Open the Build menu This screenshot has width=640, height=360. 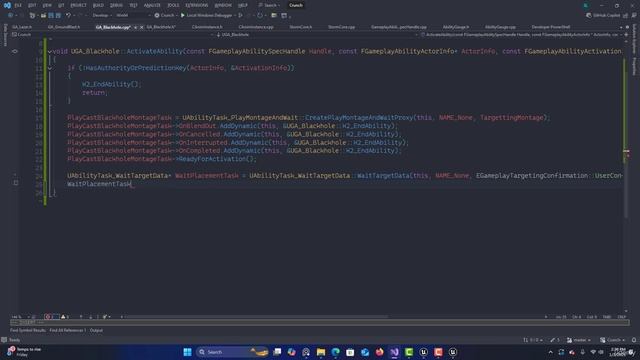tap(98, 5)
